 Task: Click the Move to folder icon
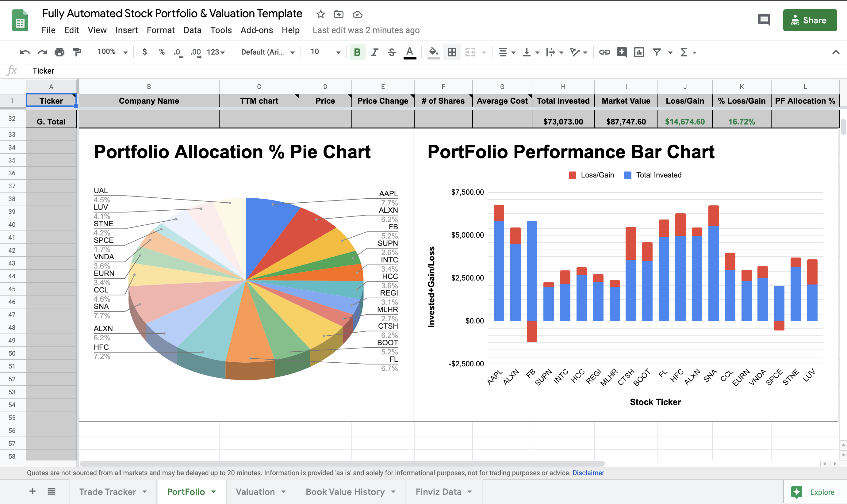339,14
